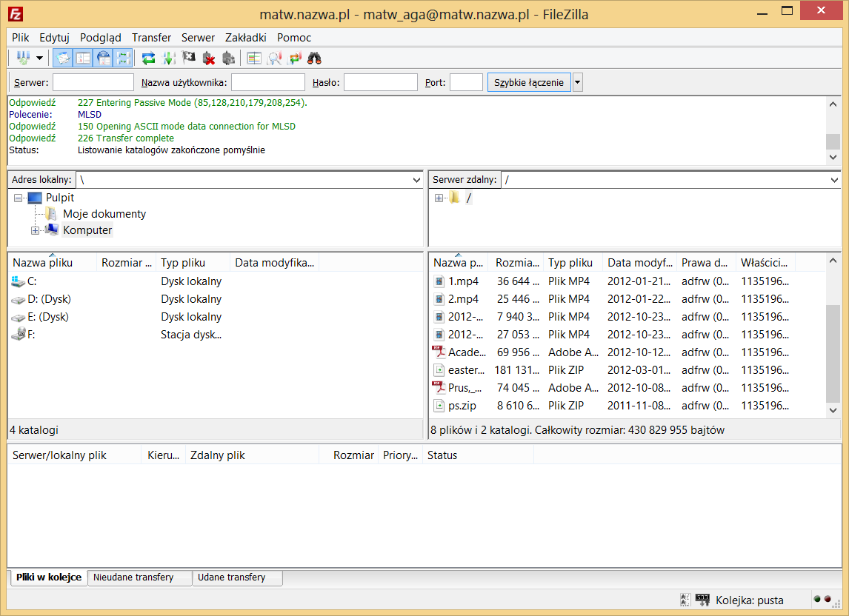Click the FileZilla logo in title bar
This screenshot has height=616, width=849.
pos(16,14)
